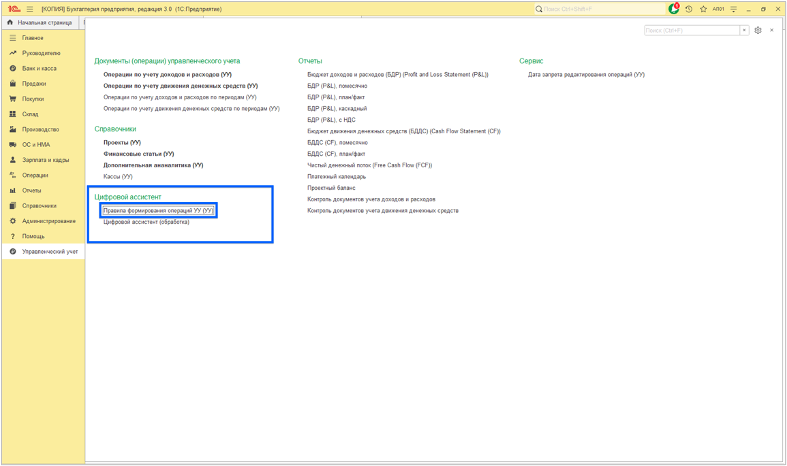
Task: Open Операции по учету движения денежных средств по периодам
Action: [x=191, y=108]
